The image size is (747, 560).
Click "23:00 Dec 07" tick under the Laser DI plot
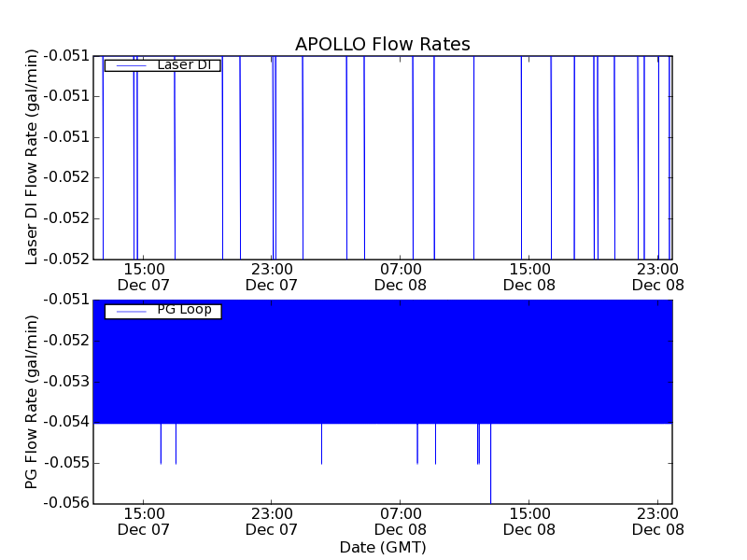point(272,277)
